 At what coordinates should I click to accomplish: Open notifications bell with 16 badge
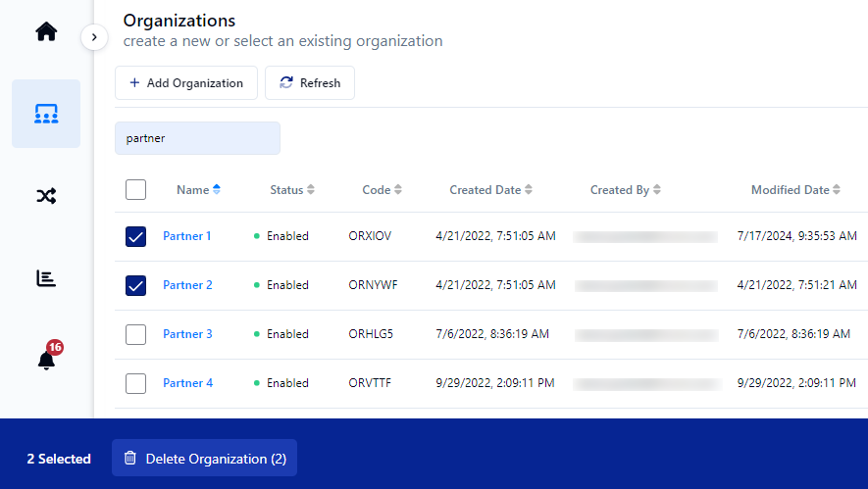click(x=46, y=360)
